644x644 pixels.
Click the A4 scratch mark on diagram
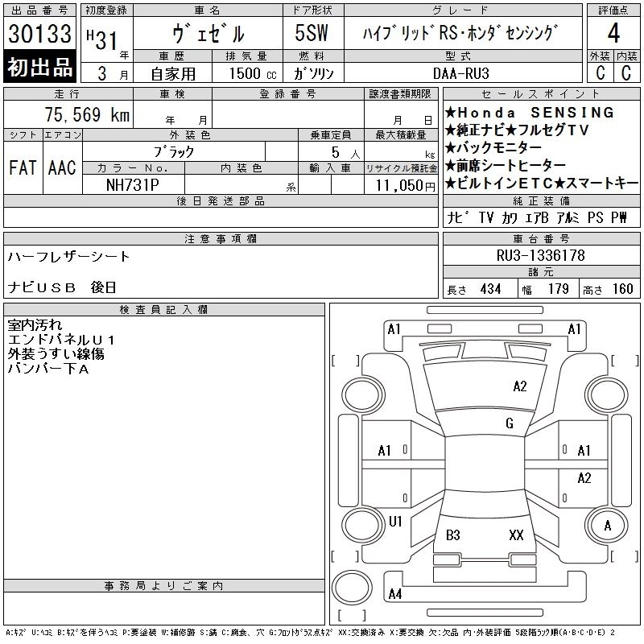(394, 594)
